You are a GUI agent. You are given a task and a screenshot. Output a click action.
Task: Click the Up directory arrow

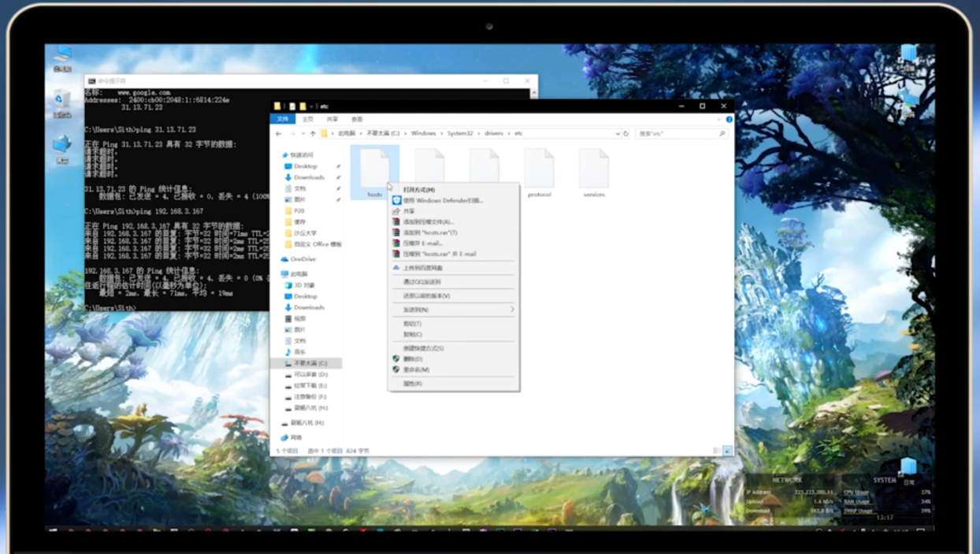[x=313, y=134]
